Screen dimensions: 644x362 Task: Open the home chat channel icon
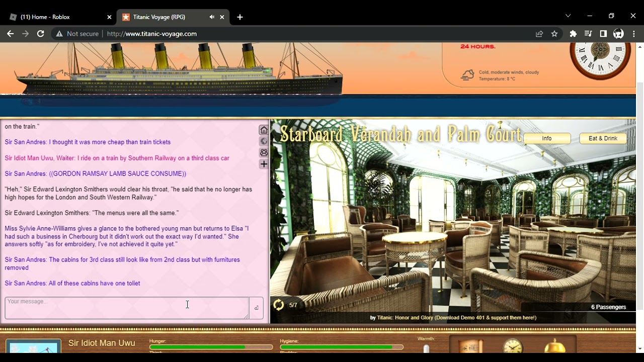(x=264, y=130)
